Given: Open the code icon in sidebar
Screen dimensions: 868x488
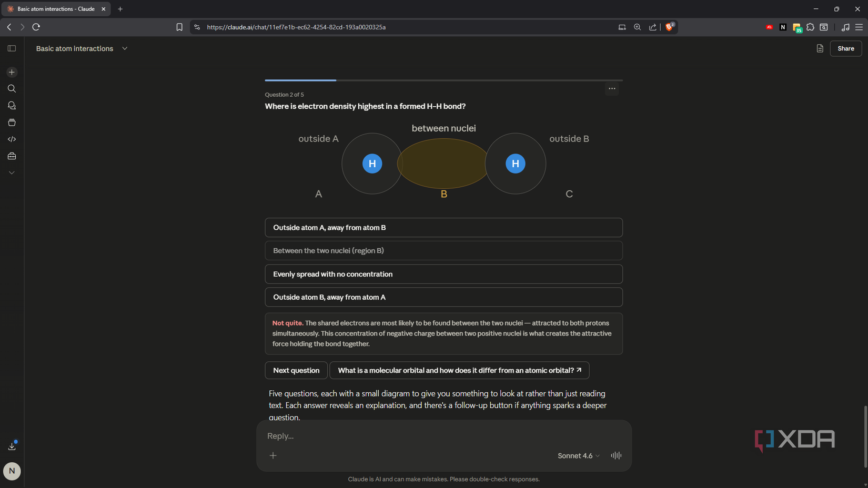Looking at the screenshot, I should tap(12, 139).
